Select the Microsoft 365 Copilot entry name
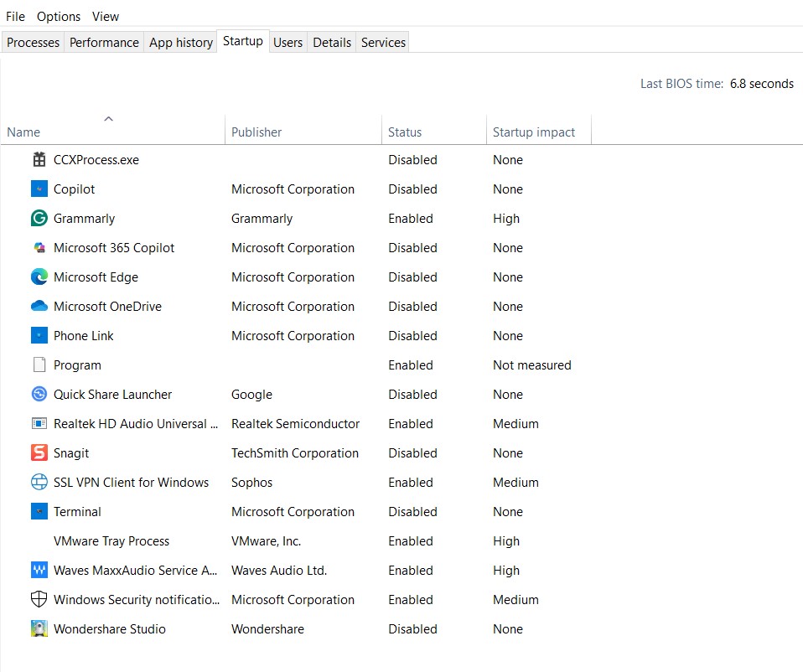The height and width of the screenshot is (672, 803). 114,248
